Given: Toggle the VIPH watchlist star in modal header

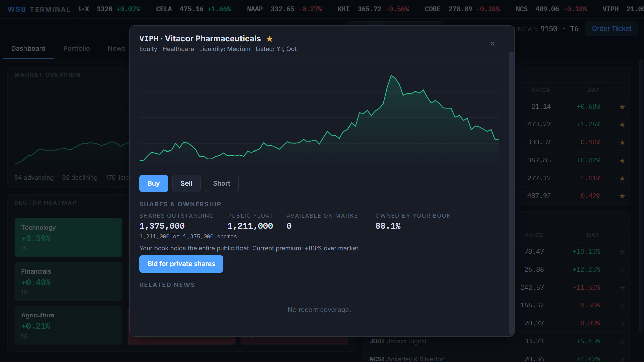Looking at the screenshot, I should [269, 39].
